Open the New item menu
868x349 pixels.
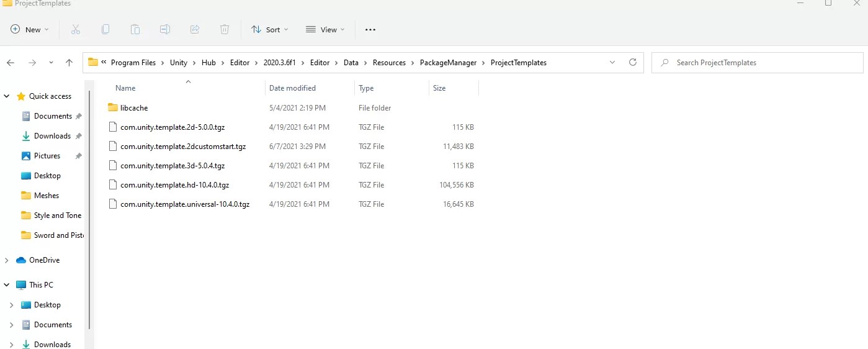pyautogui.click(x=30, y=29)
